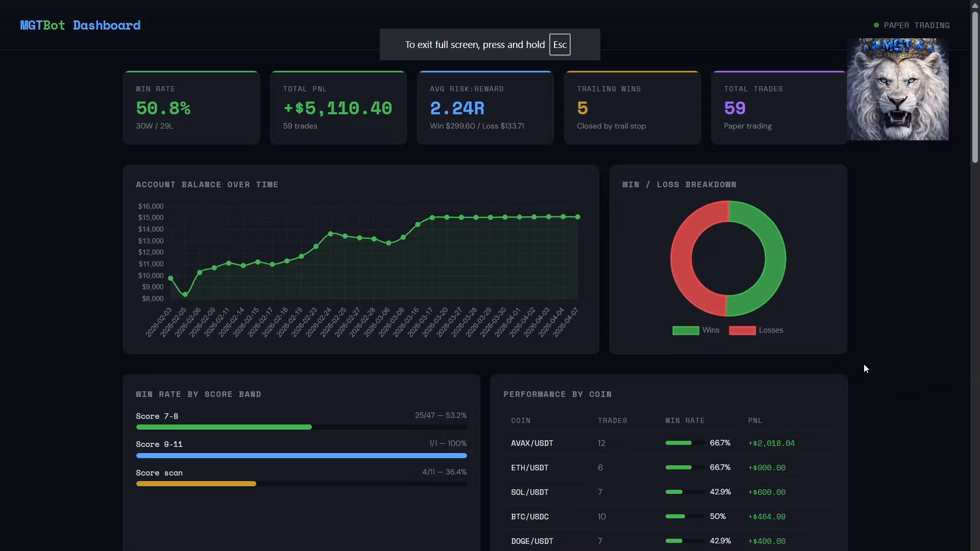980x551 pixels.
Task: Click the green Wins legend swatch
Action: pyautogui.click(x=685, y=331)
